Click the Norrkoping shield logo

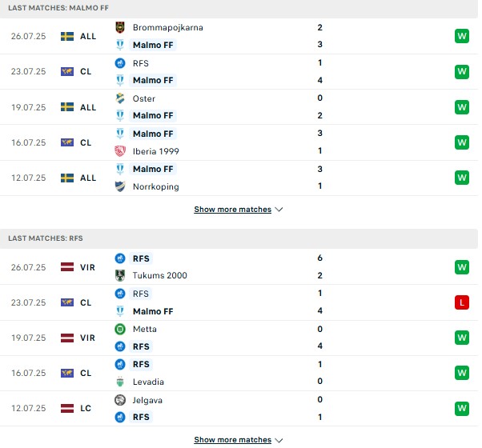[x=120, y=186]
